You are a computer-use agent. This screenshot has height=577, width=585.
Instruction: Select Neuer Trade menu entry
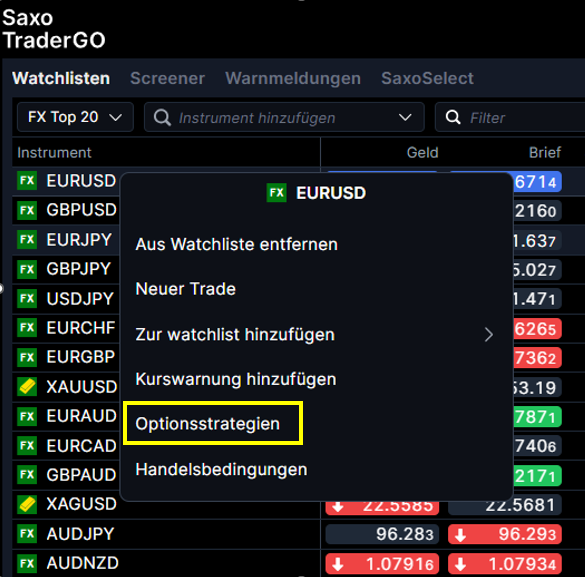(x=185, y=289)
